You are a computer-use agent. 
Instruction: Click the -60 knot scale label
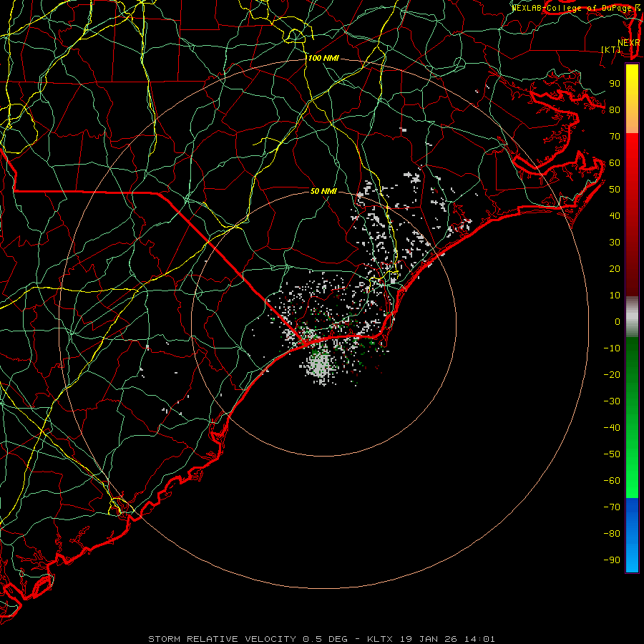click(x=612, y=481)
